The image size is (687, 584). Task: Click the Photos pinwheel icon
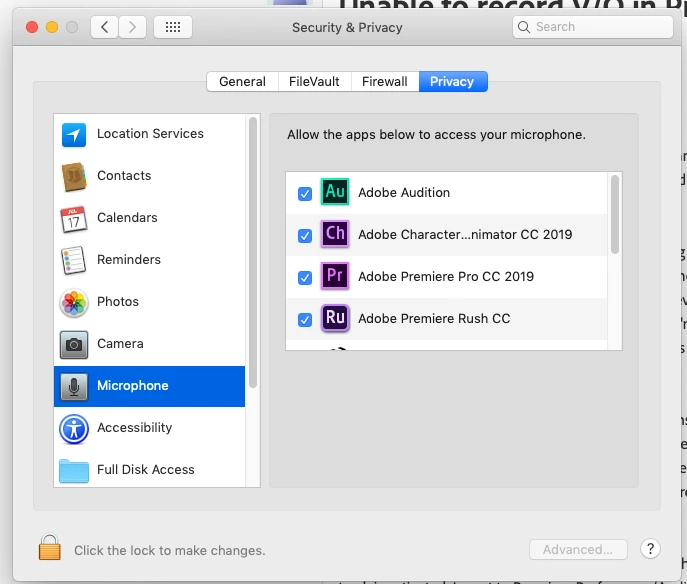pos(74,303)
